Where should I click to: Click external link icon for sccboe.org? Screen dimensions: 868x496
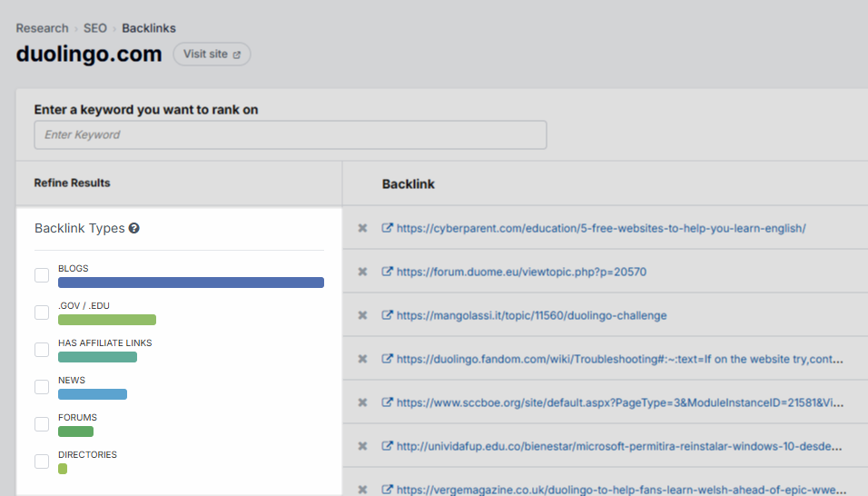pos(388,402)
